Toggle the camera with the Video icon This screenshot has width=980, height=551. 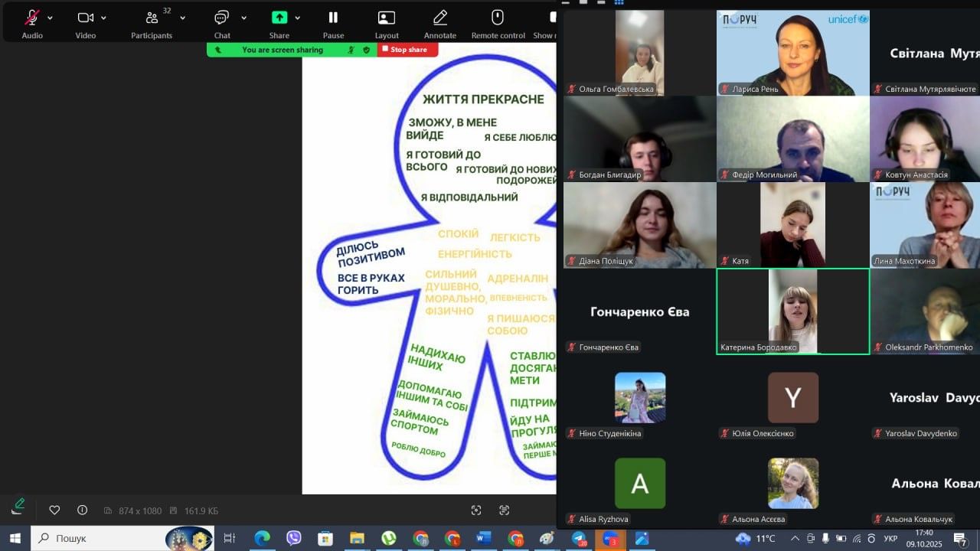[85, 18]
